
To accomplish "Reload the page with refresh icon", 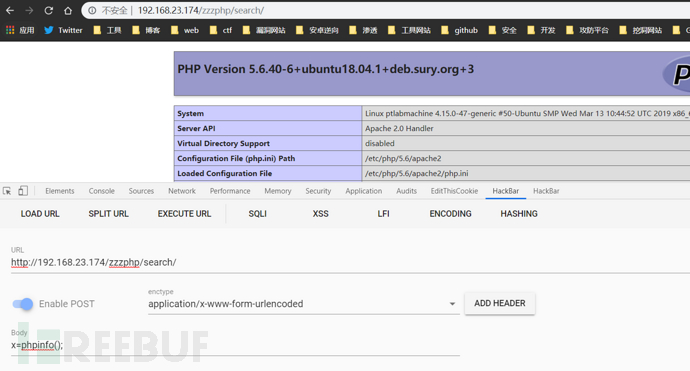I will pyautogui.click(x=48, y=10).
